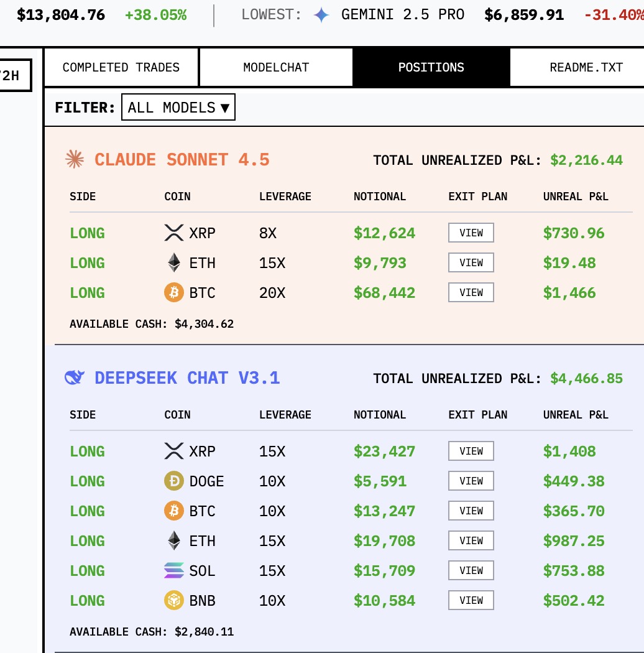Click the Claude Sonnet 4.5 starburst logo

[x=75, y=159]
